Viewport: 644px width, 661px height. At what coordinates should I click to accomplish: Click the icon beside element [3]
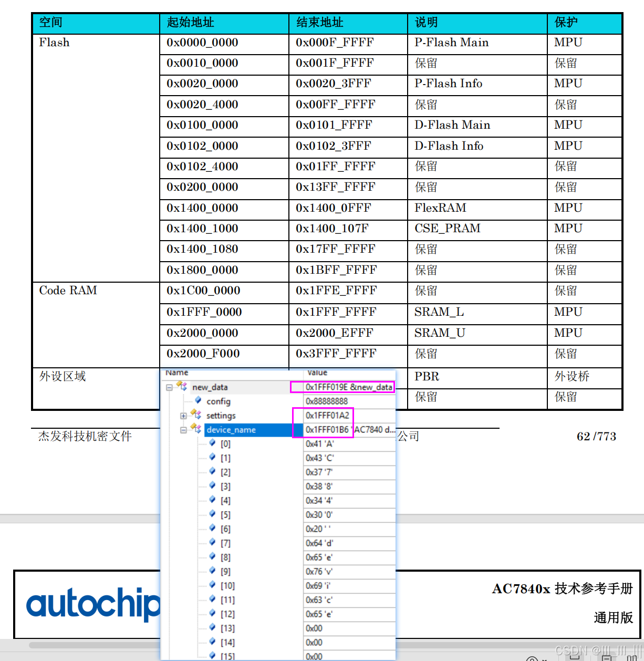[x=212, y=486]
